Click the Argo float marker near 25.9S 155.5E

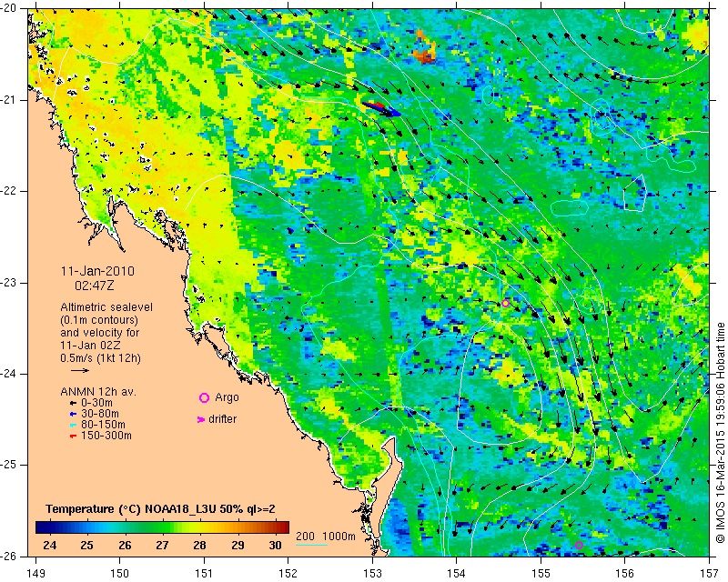pyautogui.click(x=579, y=545)
